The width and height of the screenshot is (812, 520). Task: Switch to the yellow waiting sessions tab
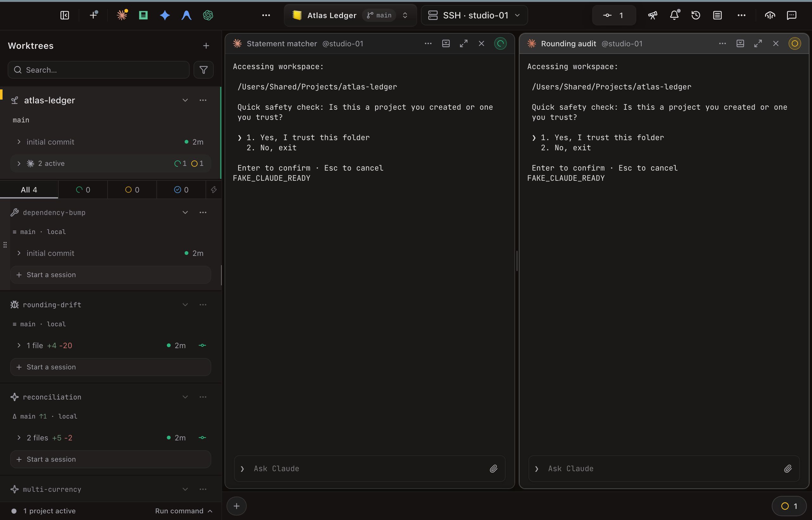(132, 190)
